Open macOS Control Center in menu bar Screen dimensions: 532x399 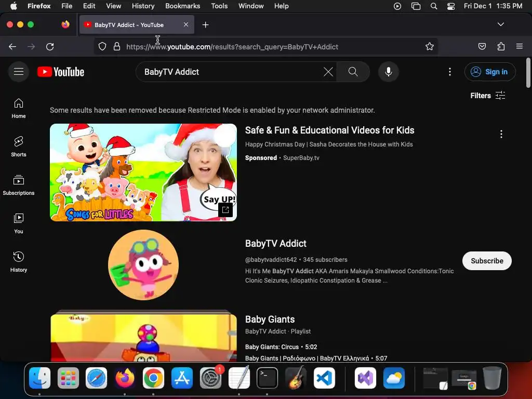[450, 6]
